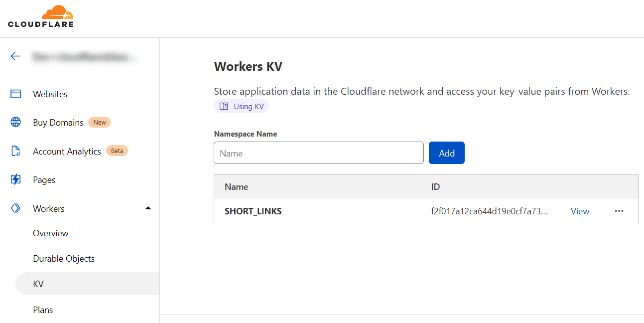644x323 pixels.
Task: Click the New badge beside Buy Domains
Action: (100, 122)
